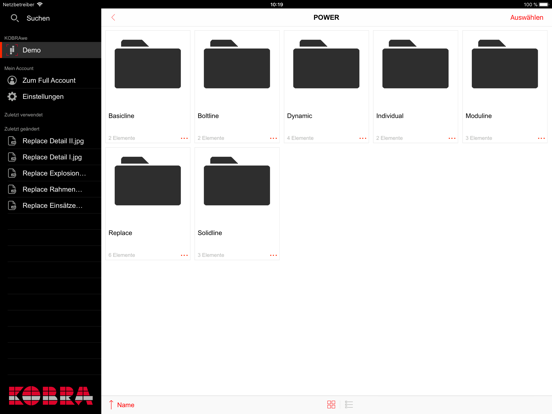Click file icon beside Replace Detail II.jpg
This screenshot has height=414, width=552.
[12, 141]
